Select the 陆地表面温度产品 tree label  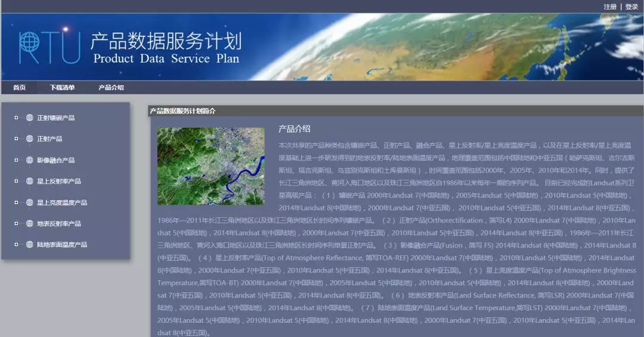click(x=62, y=245)
